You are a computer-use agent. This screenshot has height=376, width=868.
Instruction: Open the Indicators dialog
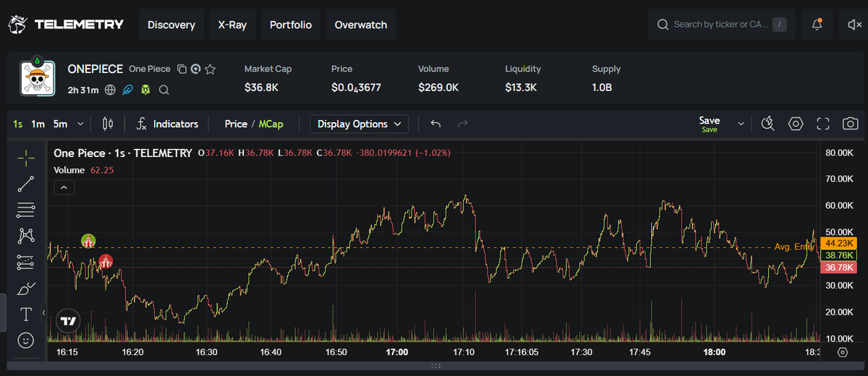167,124
